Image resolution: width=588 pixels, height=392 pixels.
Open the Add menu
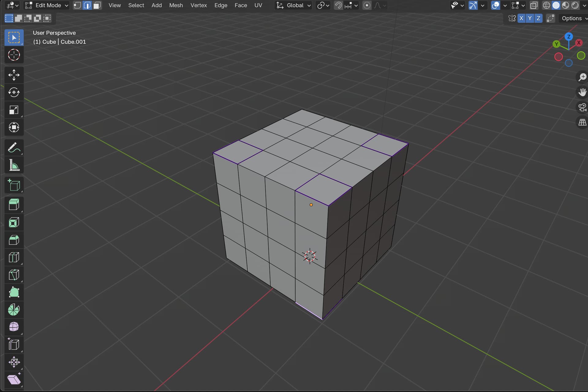coord(156,5)
